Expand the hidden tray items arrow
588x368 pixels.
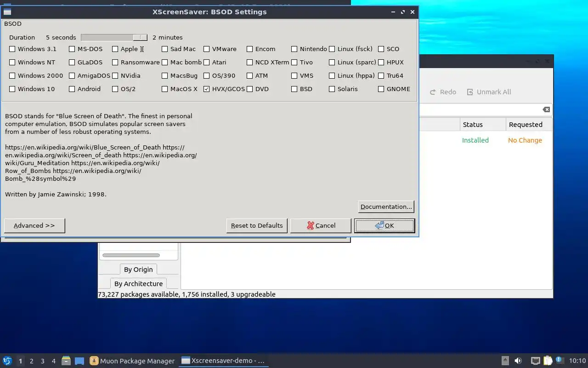click(x=505, y=361)
